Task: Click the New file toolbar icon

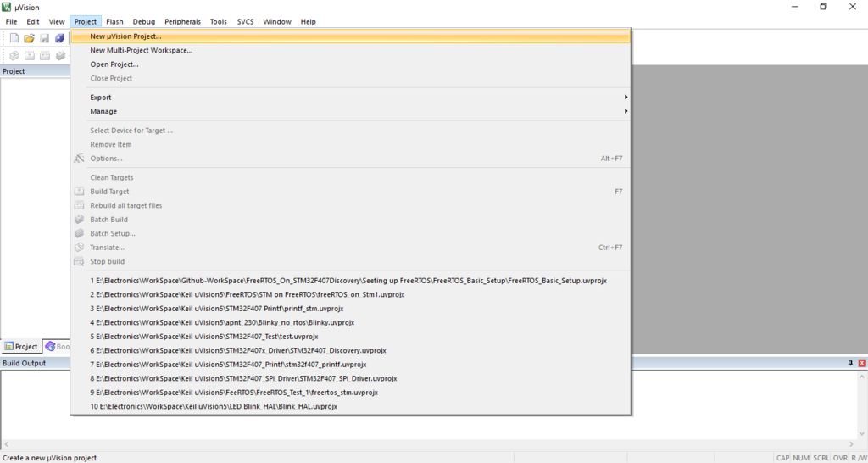Action: [15, 38]
